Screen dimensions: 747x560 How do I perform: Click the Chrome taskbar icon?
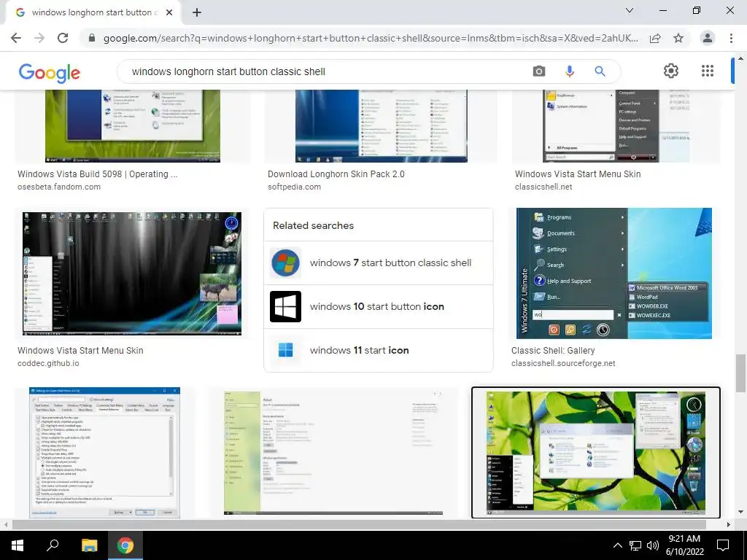pos(125,545)
